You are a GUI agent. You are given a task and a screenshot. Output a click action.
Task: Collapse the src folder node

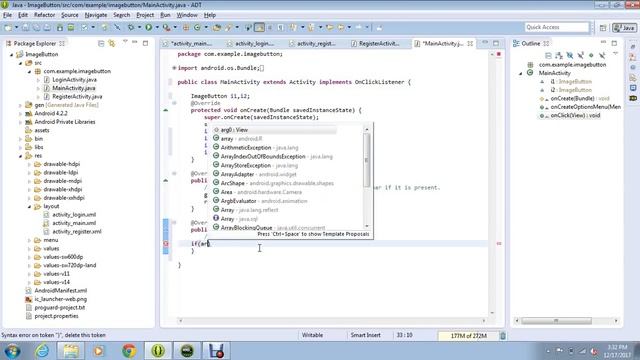point(20,63)
